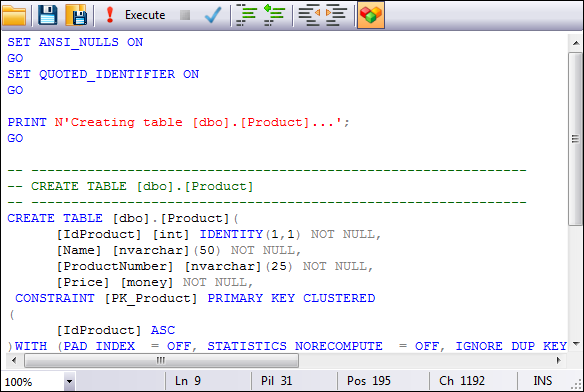Click 'STATISTICS_NORECOMPUTE' in the last line
Image resolution: width=584 pixels, height=392 pixels.
tap(295, 347)
